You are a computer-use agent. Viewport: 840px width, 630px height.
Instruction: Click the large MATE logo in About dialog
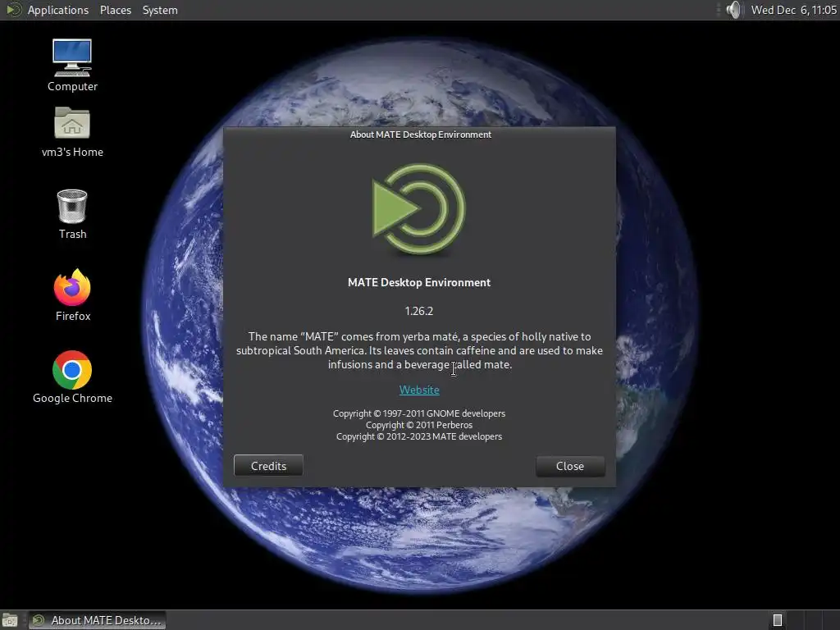[x=419, y=209]
